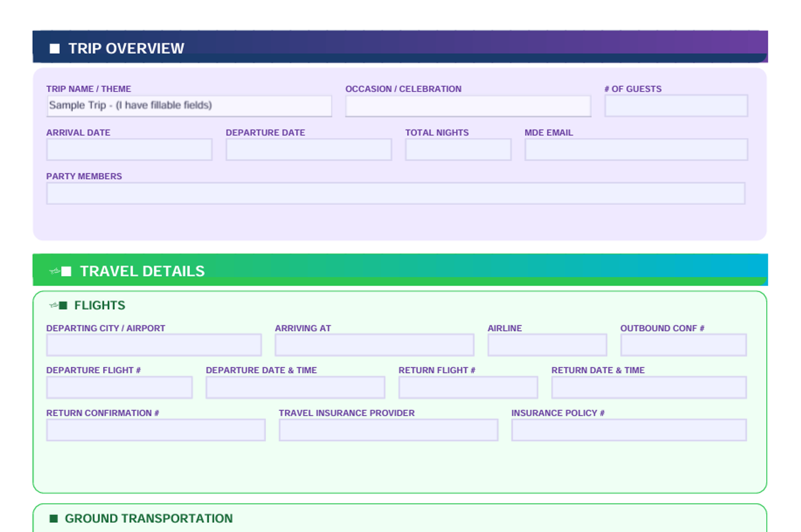This screenshot has width=801, height=532.
Task: Select the Party Members text field
Action: [x=396, y=193]
